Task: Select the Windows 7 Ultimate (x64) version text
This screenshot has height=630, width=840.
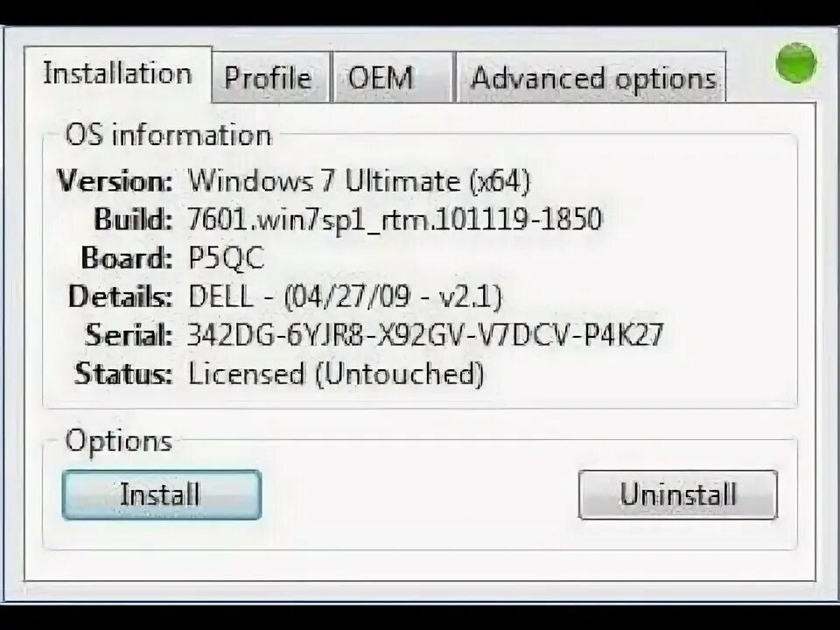Action: [x=359, y=181]
